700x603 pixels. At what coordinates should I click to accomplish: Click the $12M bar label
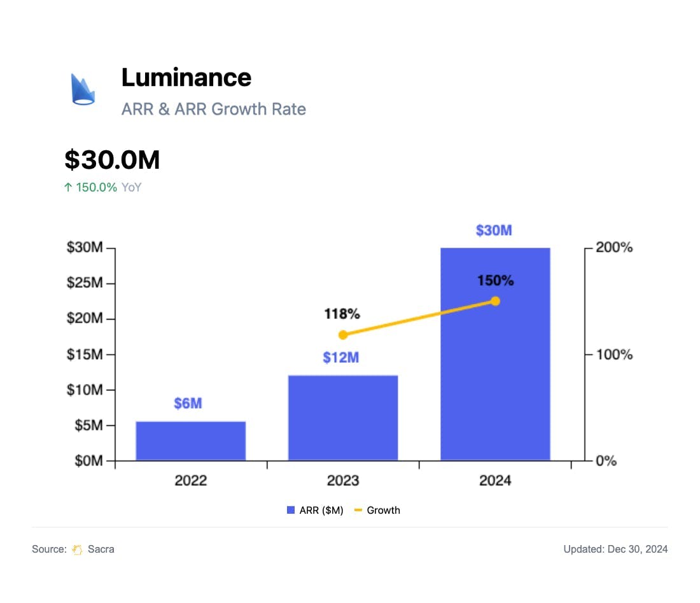coord(341,357)
